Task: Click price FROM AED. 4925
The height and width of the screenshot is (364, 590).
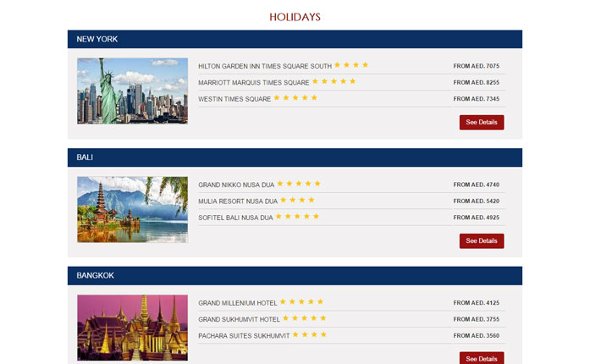Action: coord(476,218)
